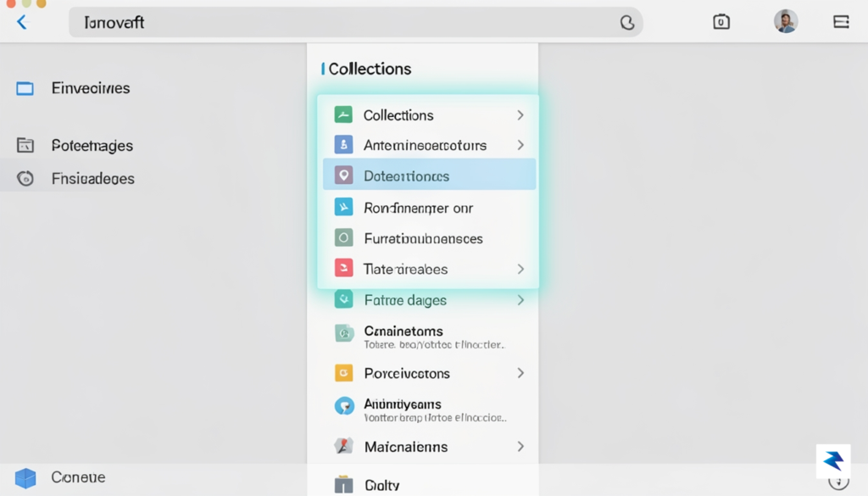Open the Fatroe dages row
This screenshot has width=868, height=496.
pyautogui.click(x=429, y=300)
